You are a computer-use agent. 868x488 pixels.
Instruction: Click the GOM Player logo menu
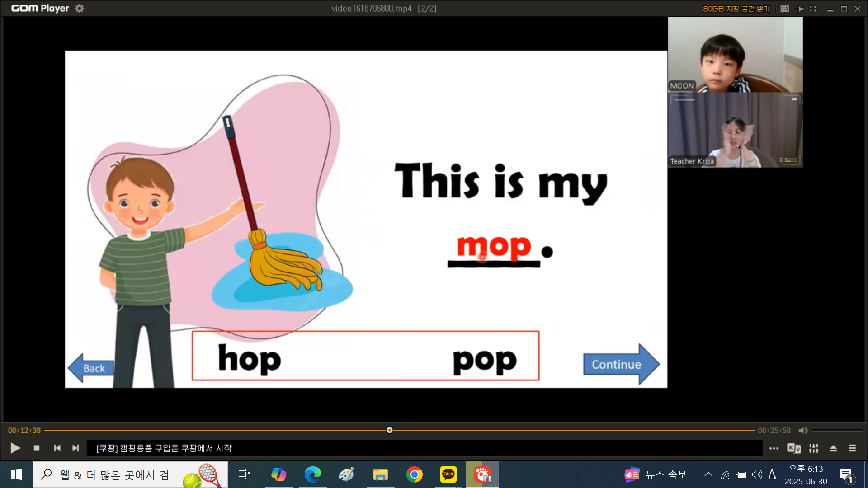pos(40,9)
